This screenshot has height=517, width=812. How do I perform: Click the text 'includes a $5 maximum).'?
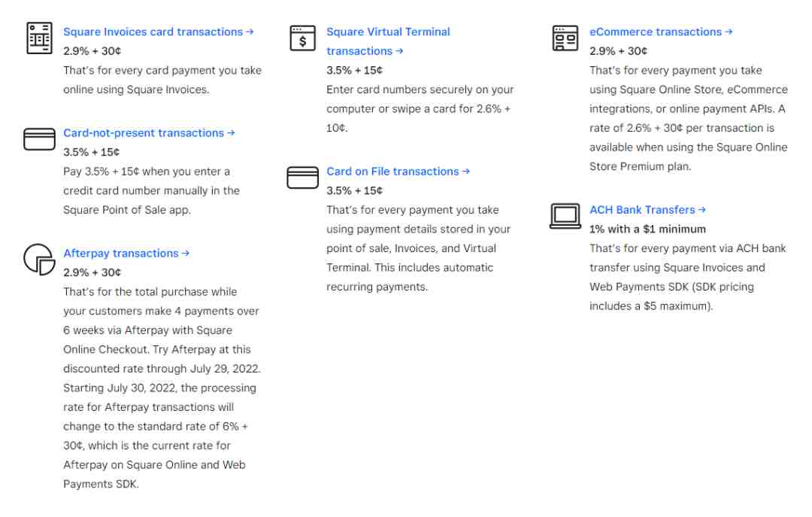651,306
